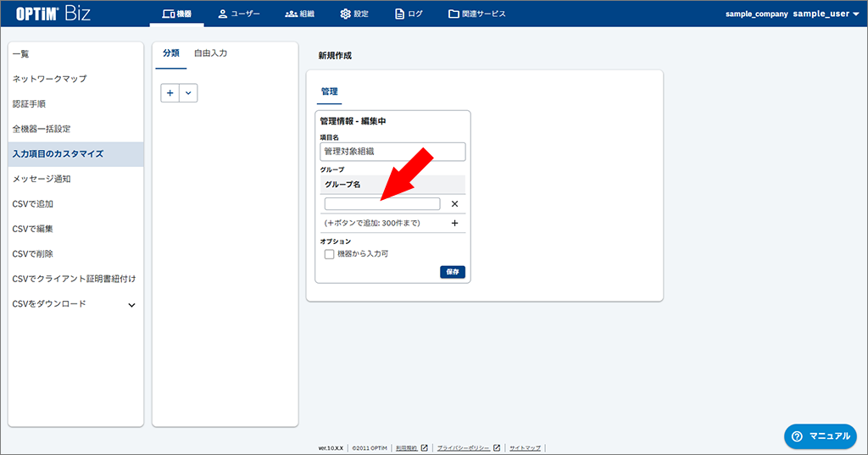Select 入力項目のカスタマイズ in the sidebar
This screenshot has height=455, width=868.
tap(75, 154)
